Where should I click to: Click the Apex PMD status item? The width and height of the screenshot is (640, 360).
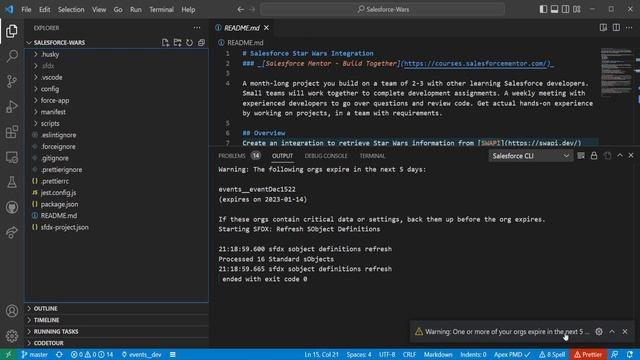(512, 354)
